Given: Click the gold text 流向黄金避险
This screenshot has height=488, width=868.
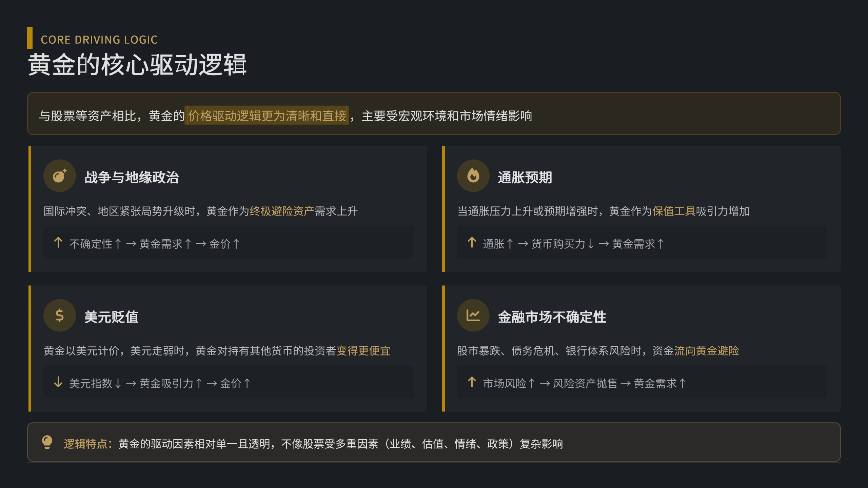Looking at the screenshot, I should 706,351.
